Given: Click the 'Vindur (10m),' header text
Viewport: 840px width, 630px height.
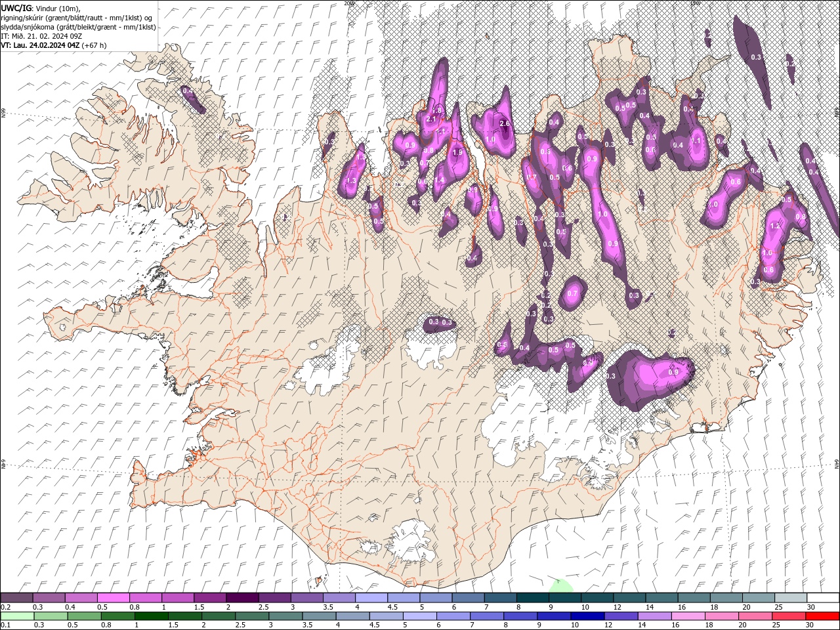Looking at the screenshot, I should 58,8.
